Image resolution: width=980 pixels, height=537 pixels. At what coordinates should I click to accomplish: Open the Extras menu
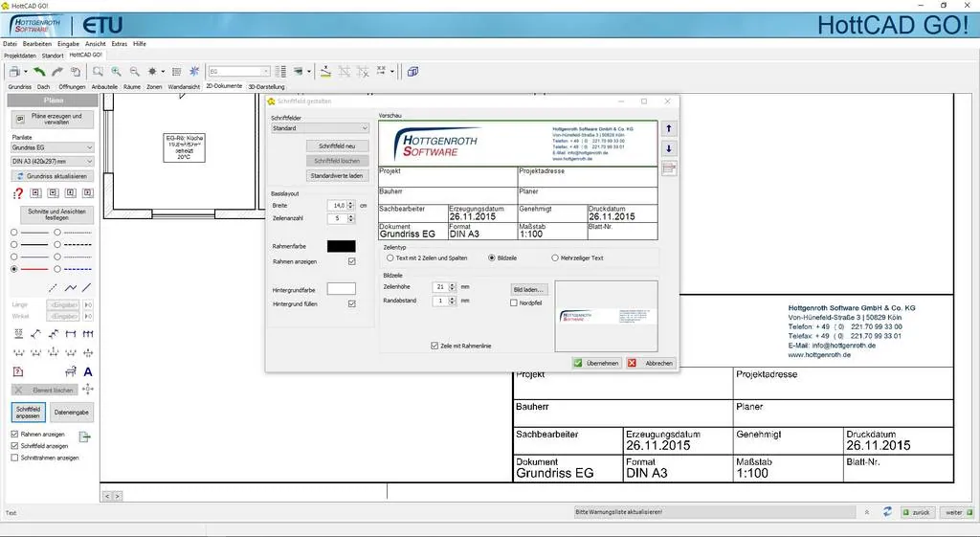tap(119, 44)
